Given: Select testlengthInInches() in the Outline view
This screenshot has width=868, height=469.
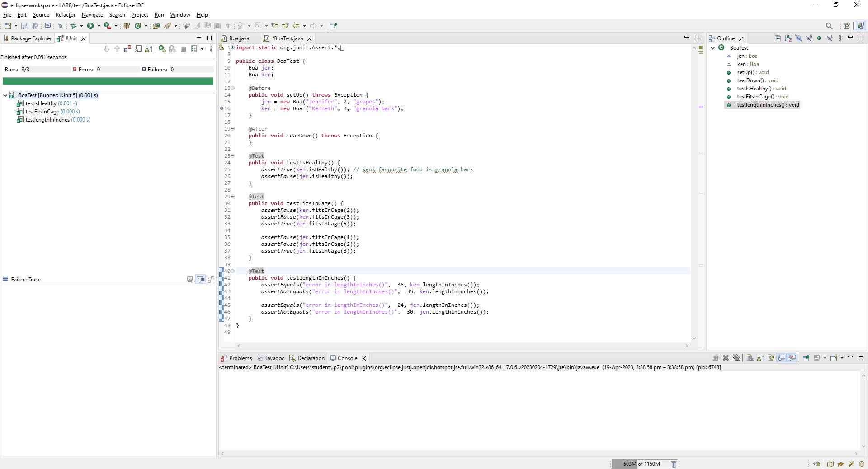Looking at the screenshot, I should pyautogui.click(x=766, y=105).
